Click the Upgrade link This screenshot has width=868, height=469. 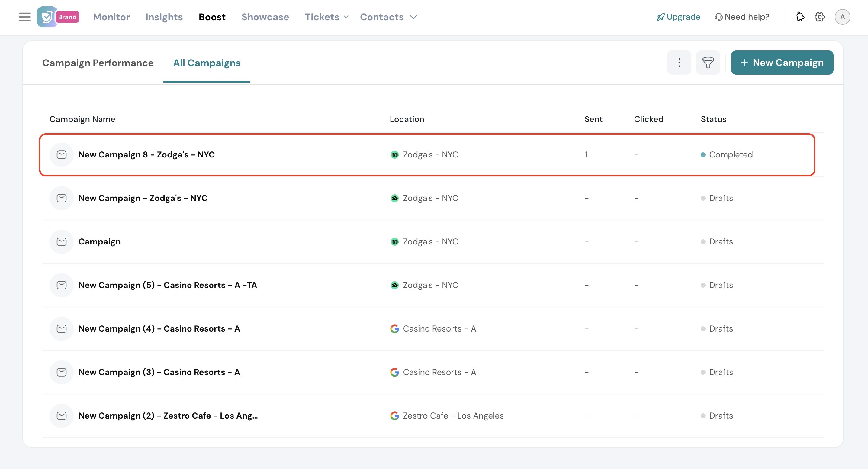679,17
